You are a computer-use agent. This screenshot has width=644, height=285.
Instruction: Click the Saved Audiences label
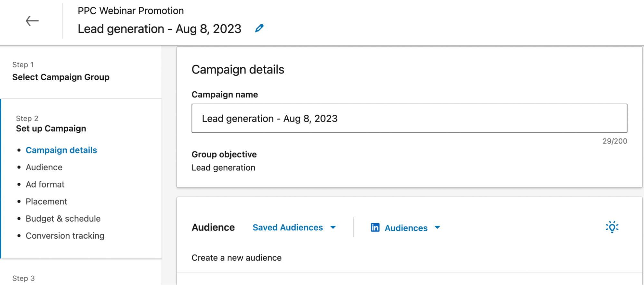click(x=287, y=227)
